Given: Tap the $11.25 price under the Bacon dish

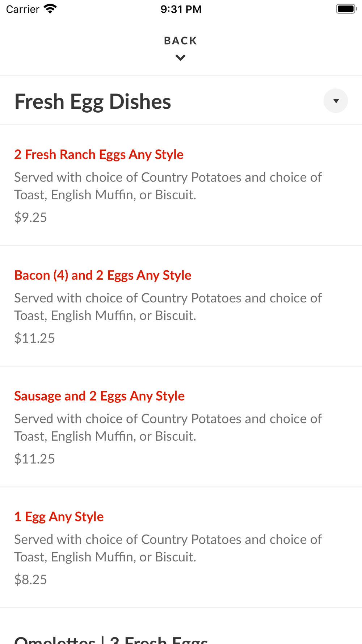Looking at the screenshot, I should [x=35, y=338].
